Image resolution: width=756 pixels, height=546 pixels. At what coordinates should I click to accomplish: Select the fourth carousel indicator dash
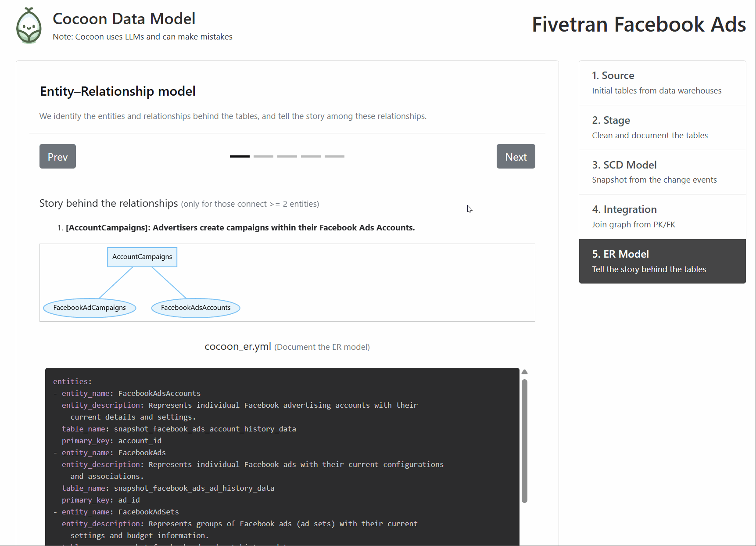(311, 156)
